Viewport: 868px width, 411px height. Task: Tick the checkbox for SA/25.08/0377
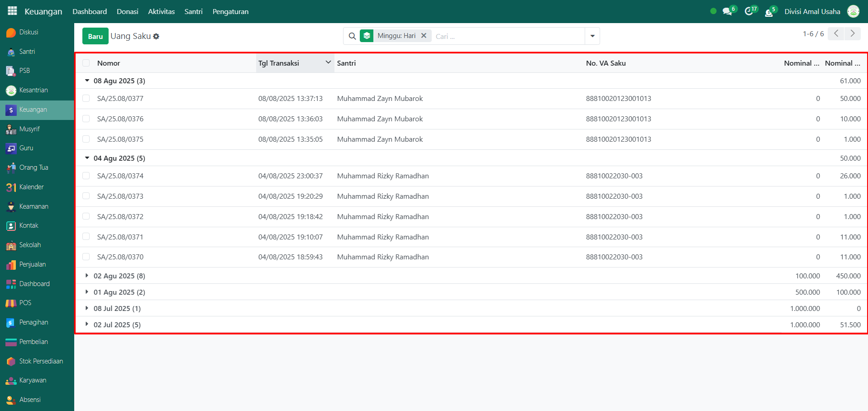click(x=86, y=98)
